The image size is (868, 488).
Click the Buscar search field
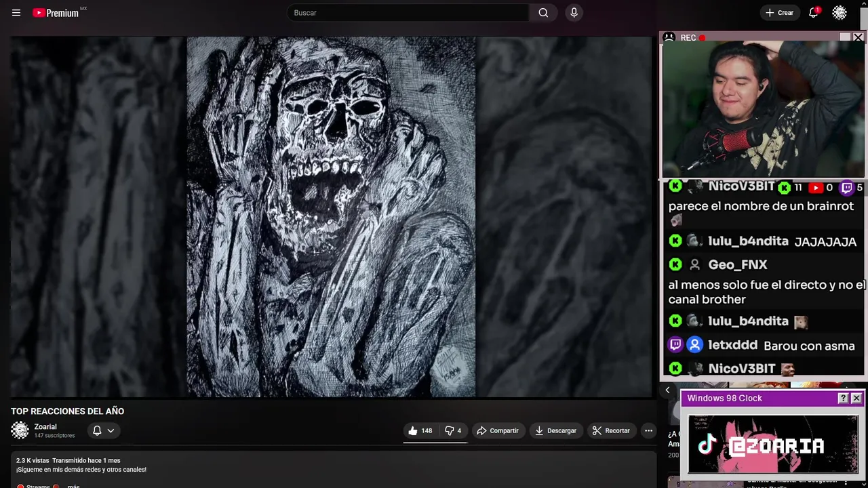[408, 13]
